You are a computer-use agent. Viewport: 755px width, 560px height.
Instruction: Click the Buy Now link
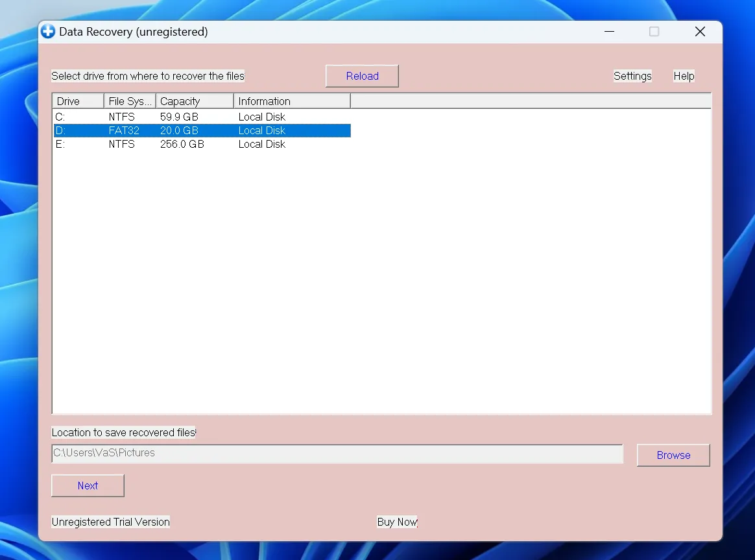[x=397, y=522]
